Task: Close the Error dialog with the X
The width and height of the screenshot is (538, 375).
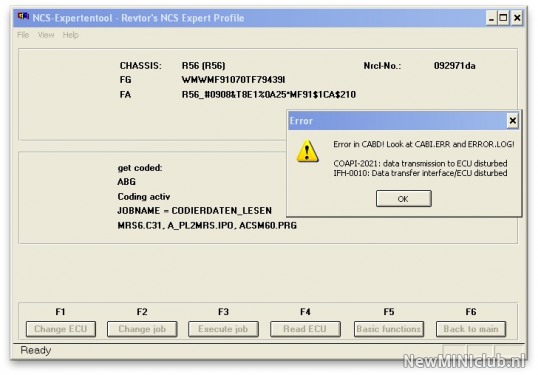Action: (513, 121)
